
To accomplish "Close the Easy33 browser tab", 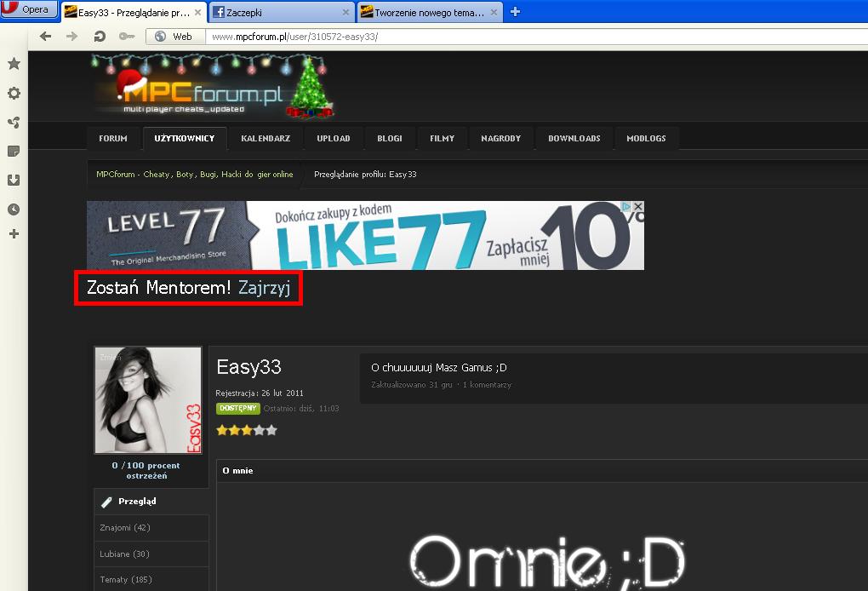I will point(197,12).
